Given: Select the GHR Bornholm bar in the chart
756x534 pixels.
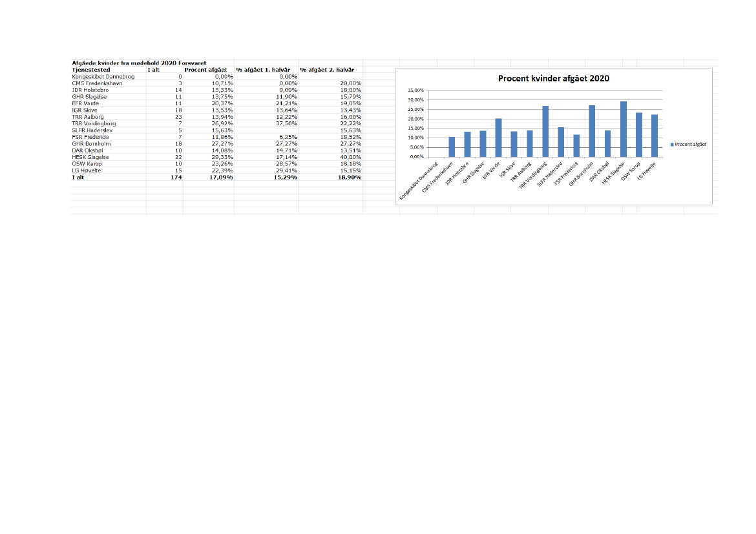Looking at the screenshot, I should [x=592, y=131].
